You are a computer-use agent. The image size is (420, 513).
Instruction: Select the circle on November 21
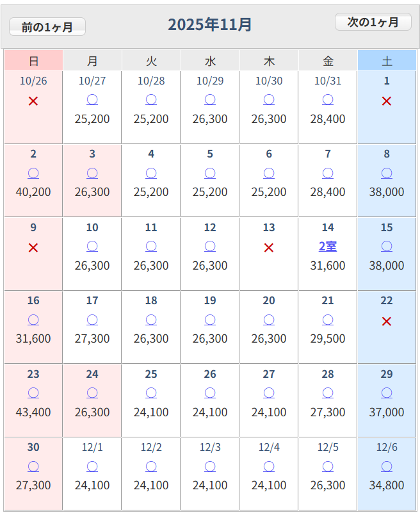click(x=328, y=320)
